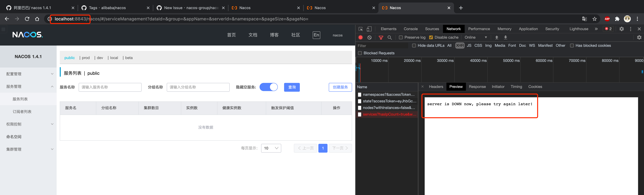
Task: Click the NACOS logo in the header
Action: coord(27,35)
